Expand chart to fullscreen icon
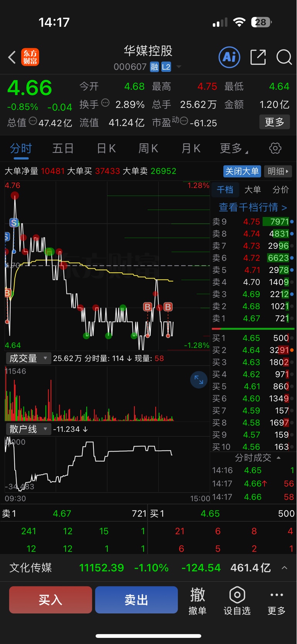 coord(199,380)
